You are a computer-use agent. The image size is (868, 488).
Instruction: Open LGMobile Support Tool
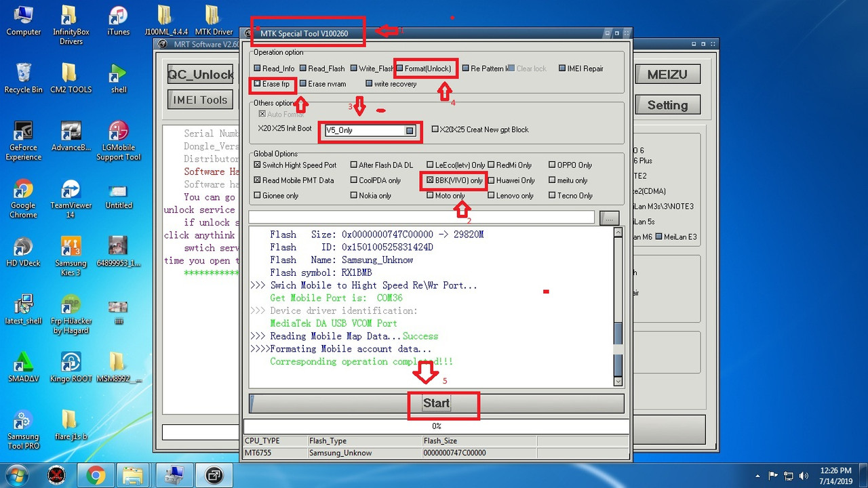pyautogui.click(x=119, y=140)
